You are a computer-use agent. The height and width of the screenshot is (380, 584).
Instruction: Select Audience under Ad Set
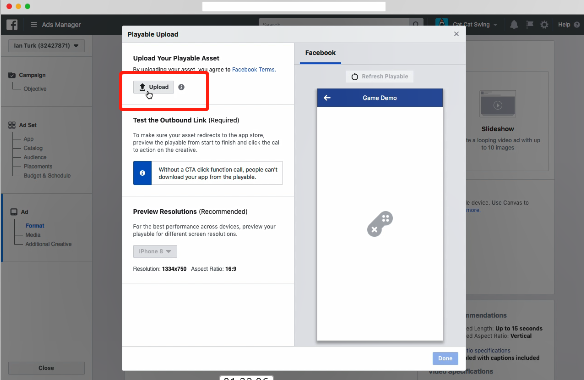(x=35, y=157)
